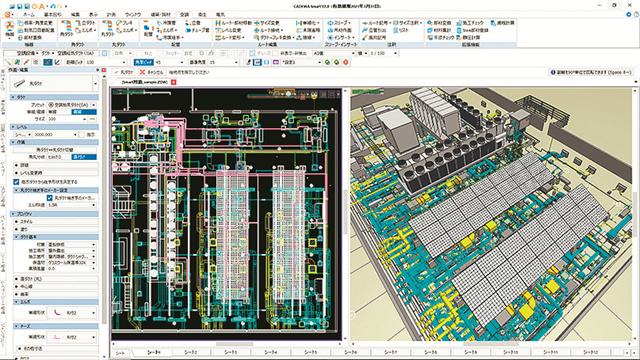Toggle the dark blue snap button left of 距離ピッチ
The image size is (640, 360).
click(x=48, y=62)
